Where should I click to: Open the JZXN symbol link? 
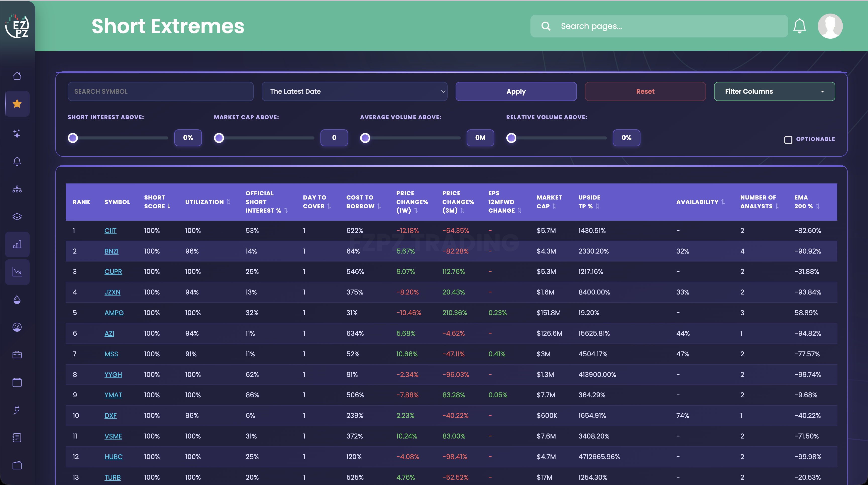click(x=112, y=292)
